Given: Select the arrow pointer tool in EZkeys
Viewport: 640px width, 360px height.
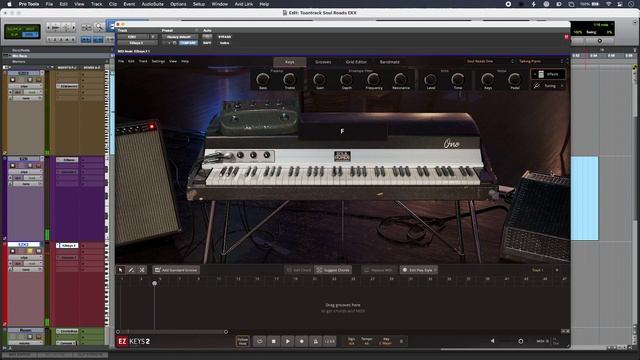Looking at the screenshot, I should click(120, 270).
